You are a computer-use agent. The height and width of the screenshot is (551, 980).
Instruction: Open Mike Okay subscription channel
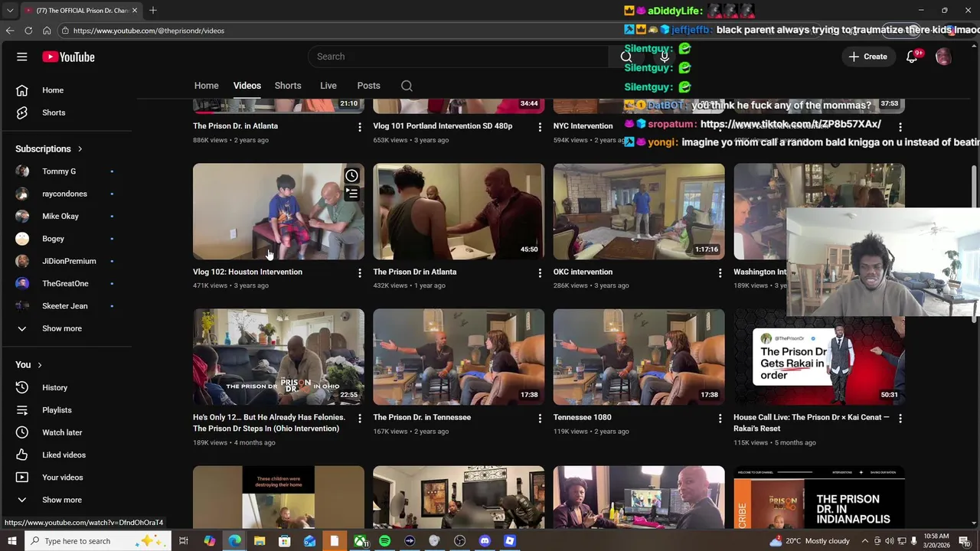(x=60, y=217)
